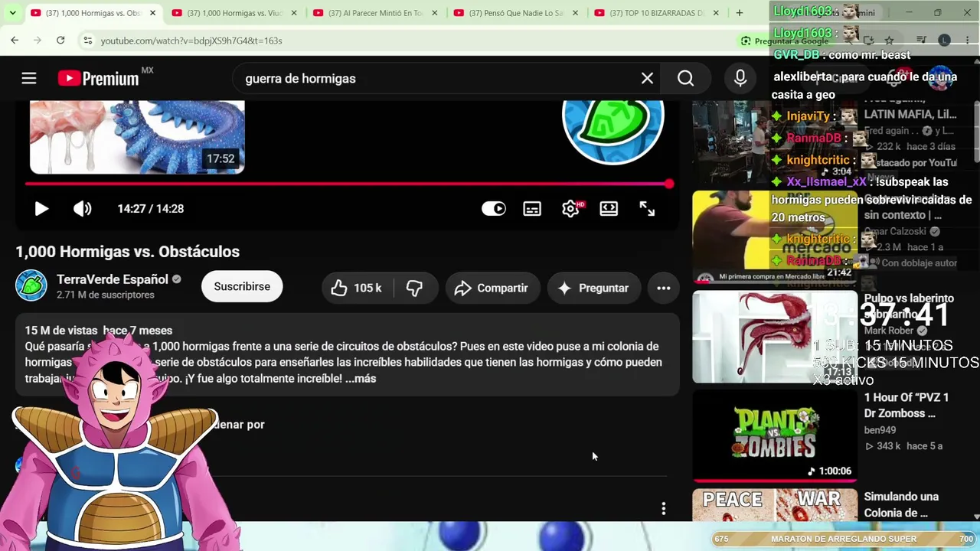
Task: Share the video via Compartir
Action: (x=492, y=288)
